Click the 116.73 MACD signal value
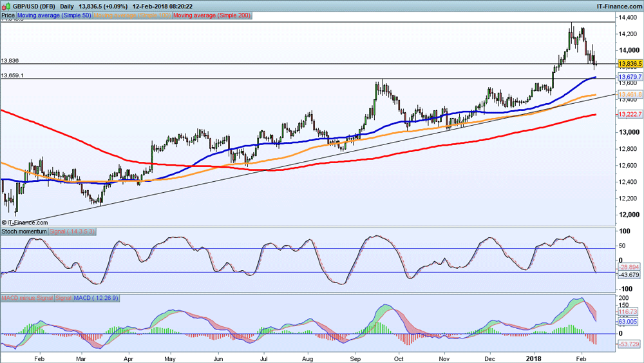Image resolution: width=644 pixels, height=363 pixels. (x=627, y=311)
